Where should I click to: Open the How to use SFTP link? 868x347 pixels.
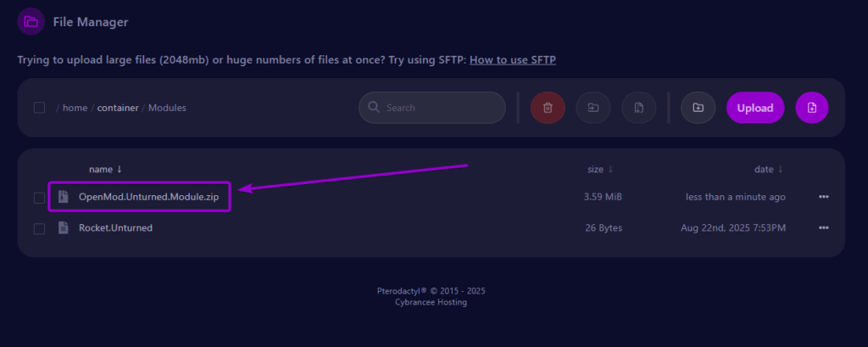[513, 59]
